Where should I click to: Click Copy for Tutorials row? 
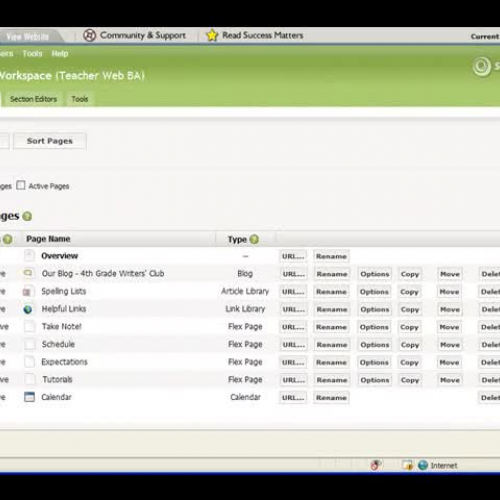[x=410, y=380]
